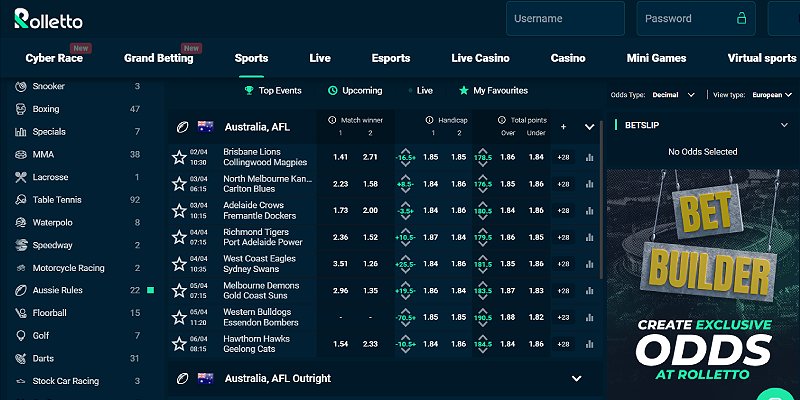Favourite the Brisbane Lions match star
Image resolution: width=800 pixels, height=400 pixels.
click(179, 157)
